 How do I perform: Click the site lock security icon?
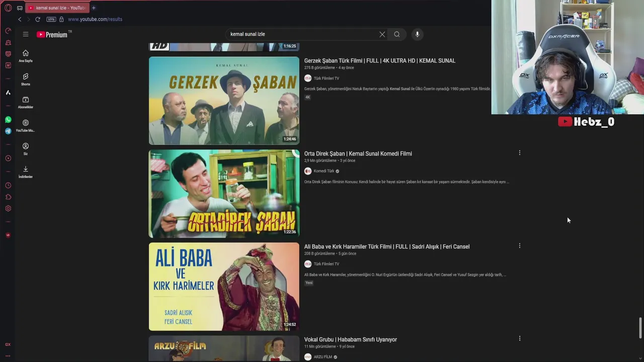click(x=61, y=19)
